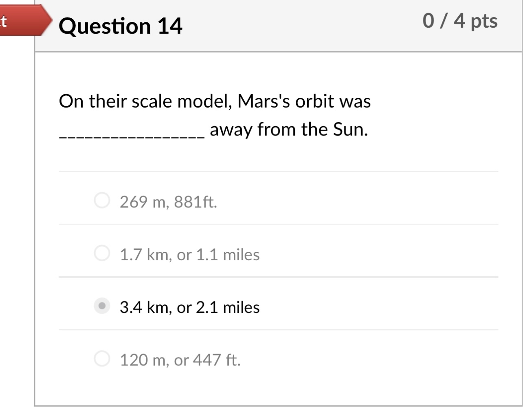
Task: Select the '1.7 km, or 1.1 miles' option
Action: click(101, 253)
